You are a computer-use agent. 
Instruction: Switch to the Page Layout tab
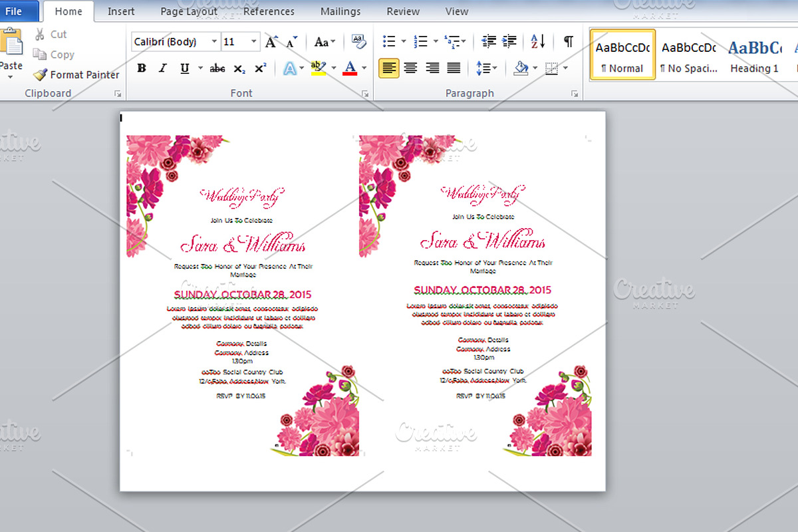[189, 11]
